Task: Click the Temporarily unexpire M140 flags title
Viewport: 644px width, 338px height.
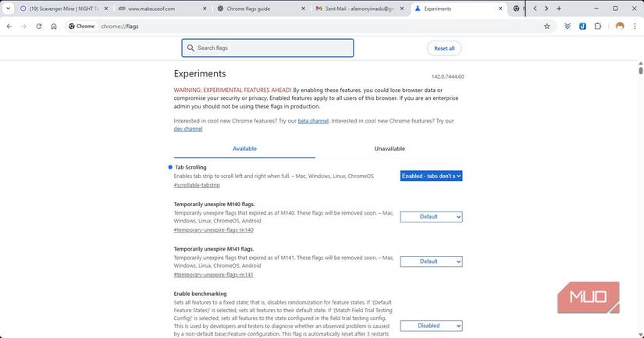Action: pos(214,204)
